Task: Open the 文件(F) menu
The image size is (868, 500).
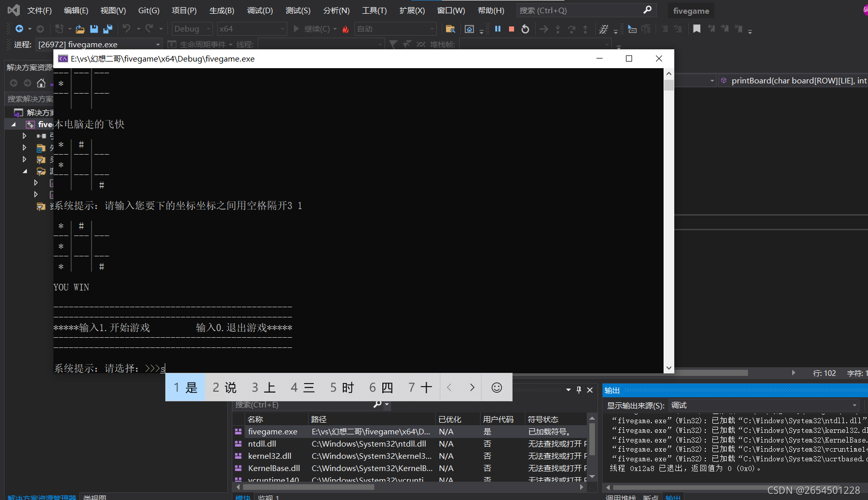Action: [x=39, y=10]
